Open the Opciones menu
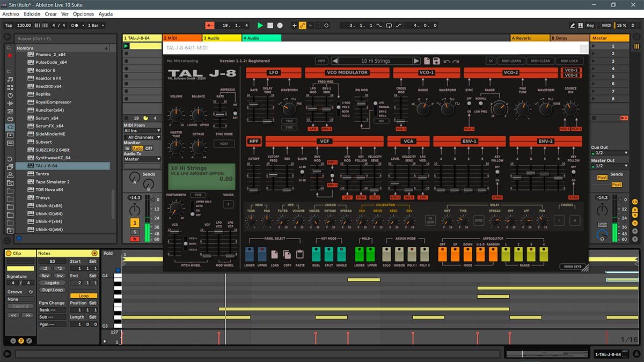The image size is (644, 362). click(83, 14)
